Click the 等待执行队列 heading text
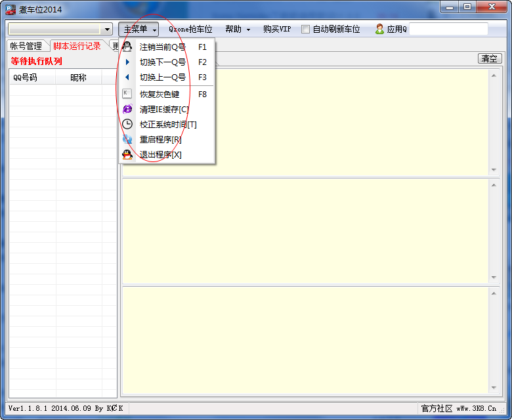Image resolution: width=512 pixels, height=420 pixels. [x=36, y=61]
